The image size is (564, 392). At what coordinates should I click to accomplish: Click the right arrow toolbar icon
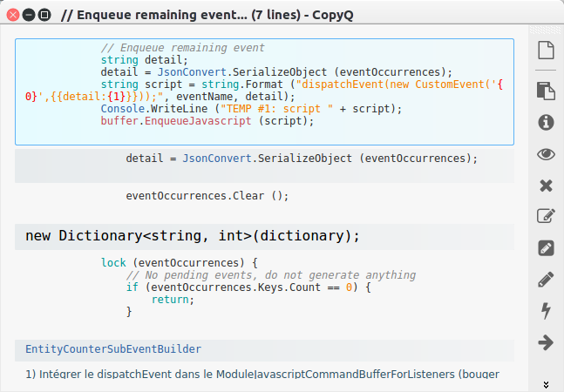tap(546, 342)
